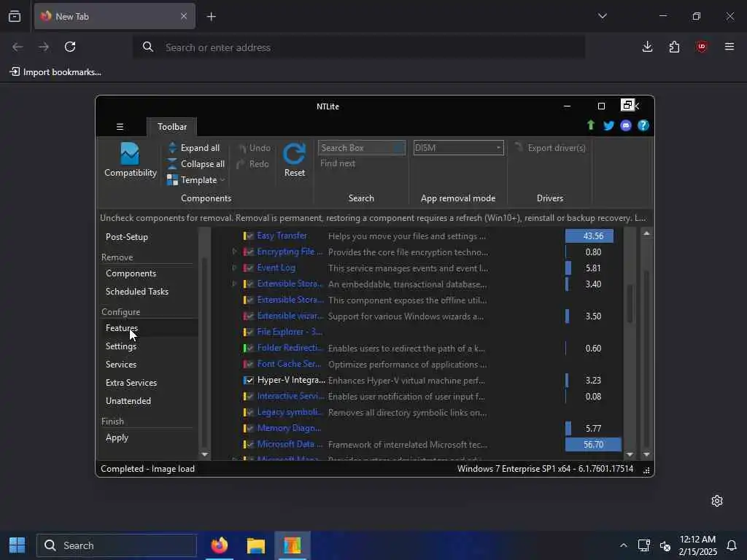This screenshot has width=747, height=560.
Task: Open the Windows Start menu
Action: (18, 545)
